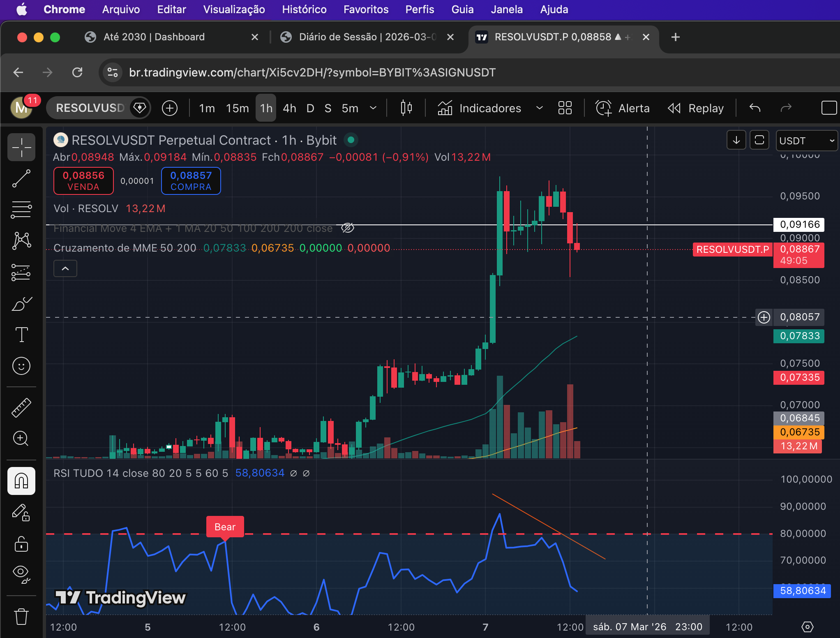The image size is (840, 638).
Task: Click the trash remove drawings icon
Action: coord(21,616)
